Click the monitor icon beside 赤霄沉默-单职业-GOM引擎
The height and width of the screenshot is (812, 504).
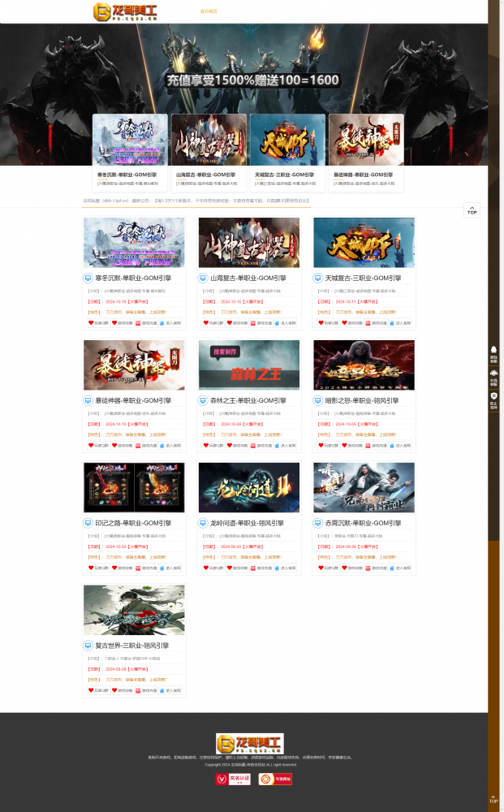(x=317, y=523)
